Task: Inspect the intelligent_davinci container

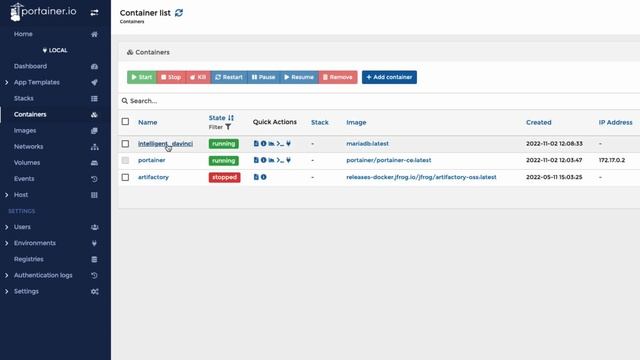Action: click(263, 144)
